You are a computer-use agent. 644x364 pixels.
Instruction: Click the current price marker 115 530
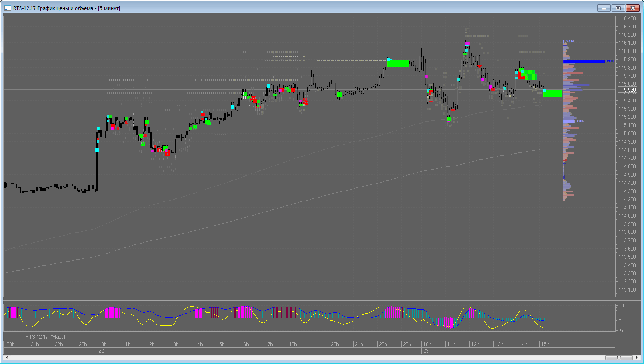tap(627, 90)
